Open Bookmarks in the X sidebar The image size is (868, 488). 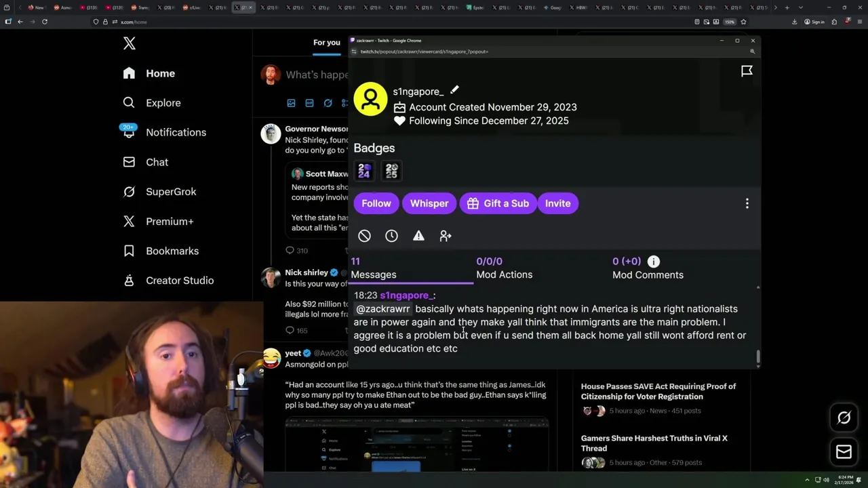click(x=161, y=251)
